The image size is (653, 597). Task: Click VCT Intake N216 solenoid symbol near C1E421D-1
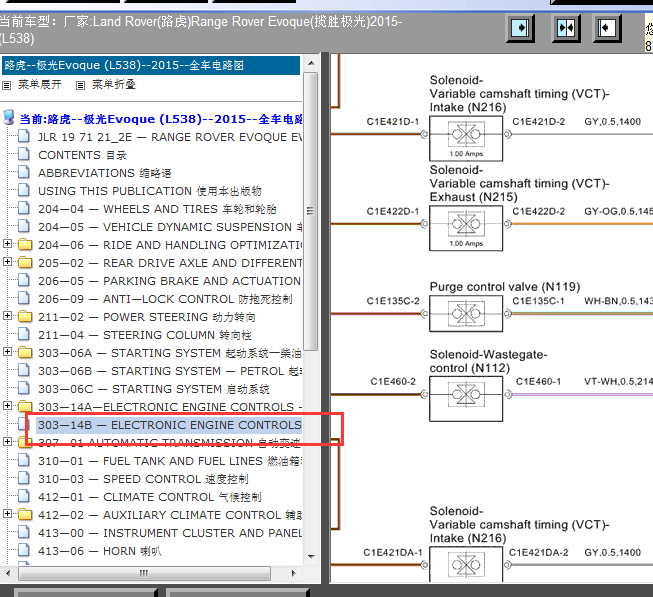point(466,138)
